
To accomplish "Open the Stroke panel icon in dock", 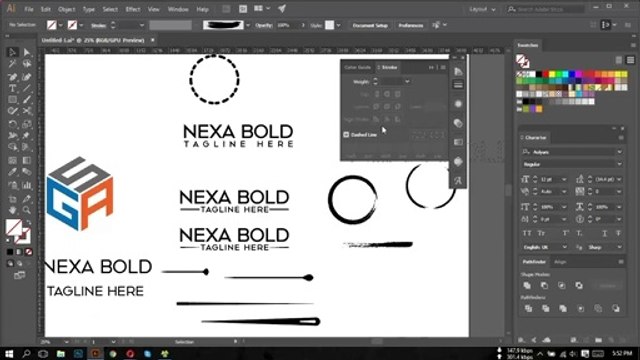I will pos(458,84).
